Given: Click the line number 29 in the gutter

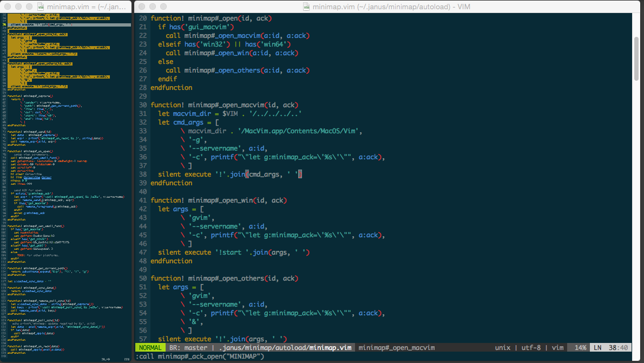Looking at the screenshot, I should pos(142,96).
